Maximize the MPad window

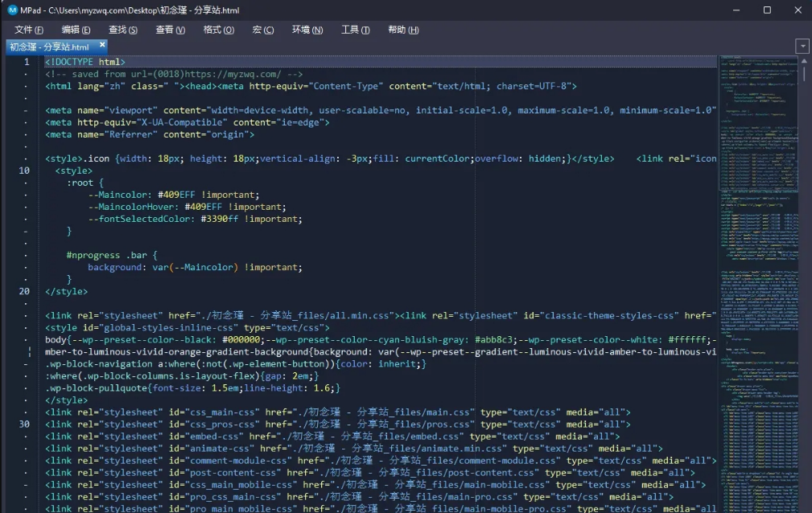[766, 10]
